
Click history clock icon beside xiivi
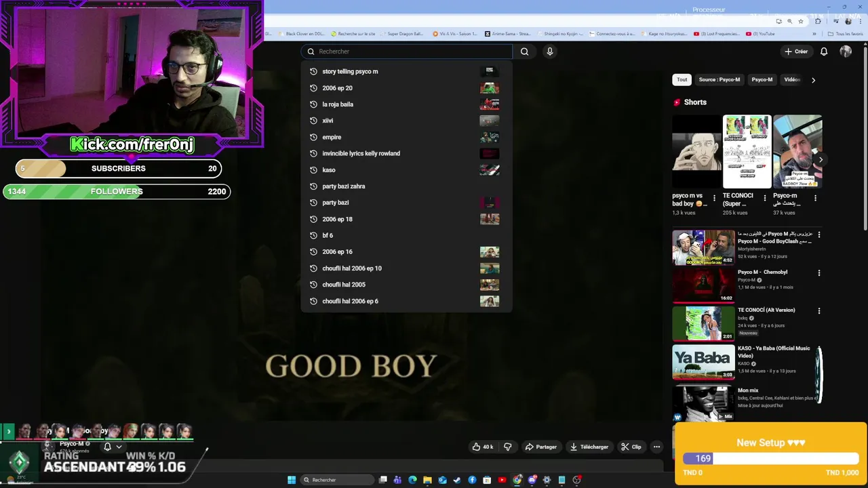(x=313, y=121)
